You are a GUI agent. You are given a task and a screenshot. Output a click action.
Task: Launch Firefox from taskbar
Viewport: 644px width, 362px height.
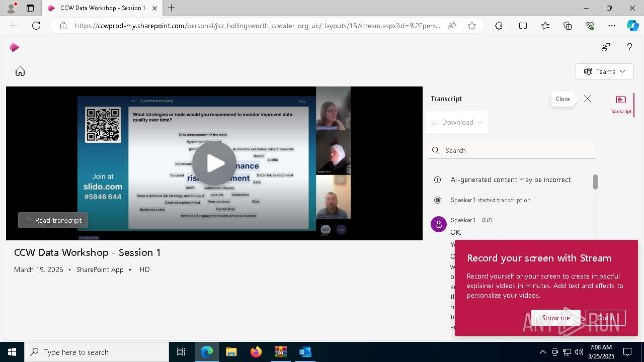(256, 352)
